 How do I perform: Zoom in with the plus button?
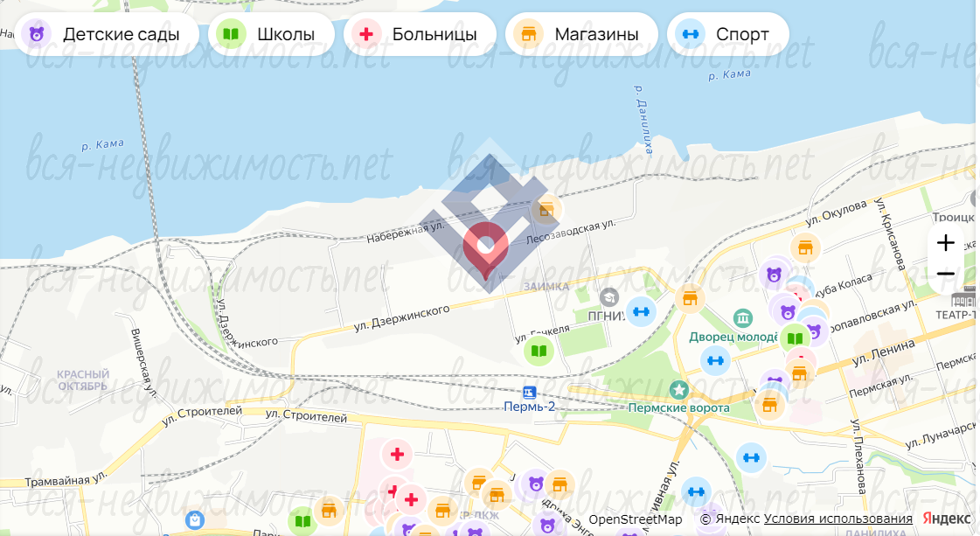[x=946, y=243]
